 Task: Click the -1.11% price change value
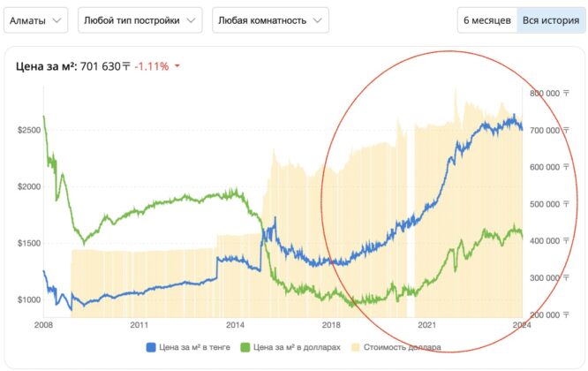click(x=152, y=66)
